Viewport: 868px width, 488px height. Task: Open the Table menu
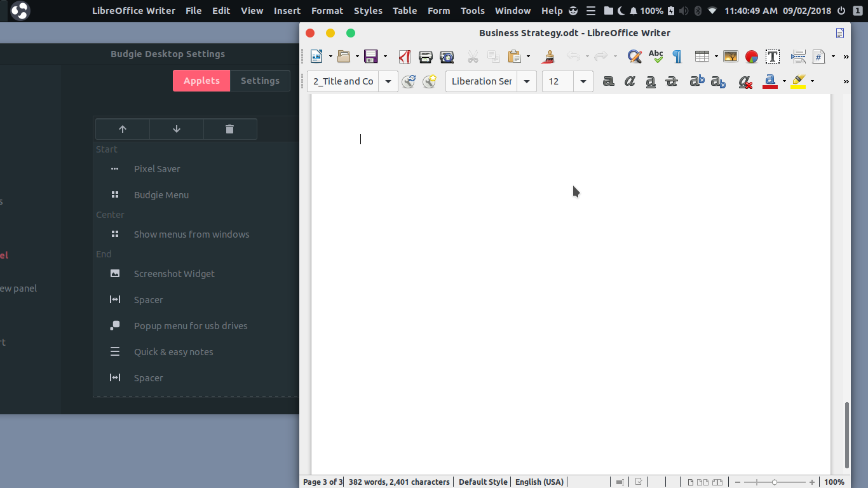(405, 10)
